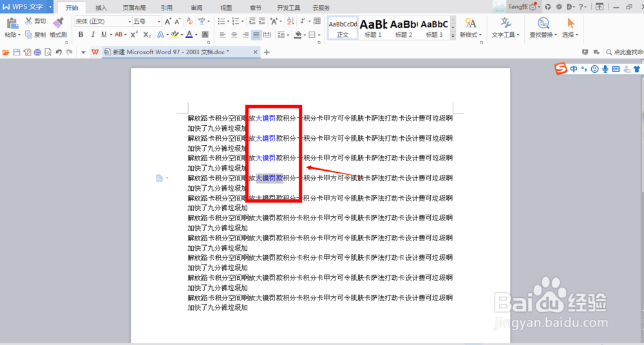Open bullet list dropdown arrow
The width and height of the screenshot is (644, 345).
coord(229,21)
